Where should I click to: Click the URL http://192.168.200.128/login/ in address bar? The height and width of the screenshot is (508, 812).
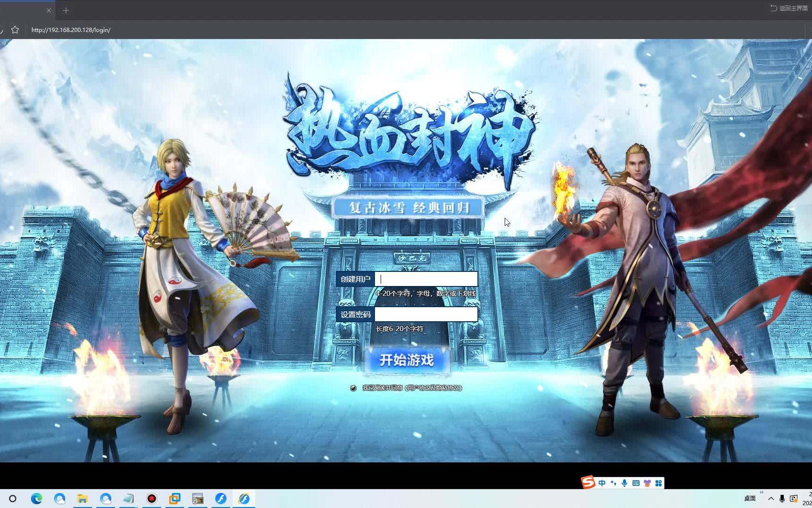(71, 30)
